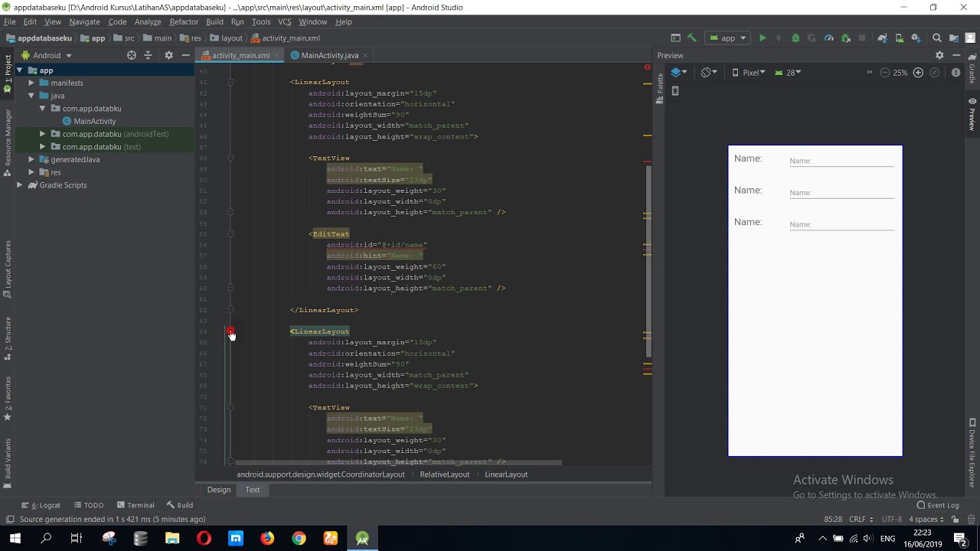Open the API 28 version dropdown
The width and height of the screenshot is (980, 551).
tap(788, 73)
